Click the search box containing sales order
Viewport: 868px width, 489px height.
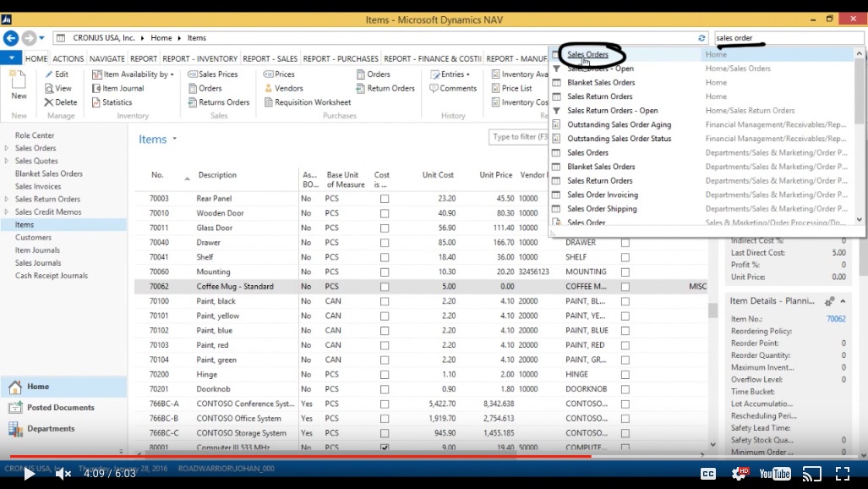point(789,38)
